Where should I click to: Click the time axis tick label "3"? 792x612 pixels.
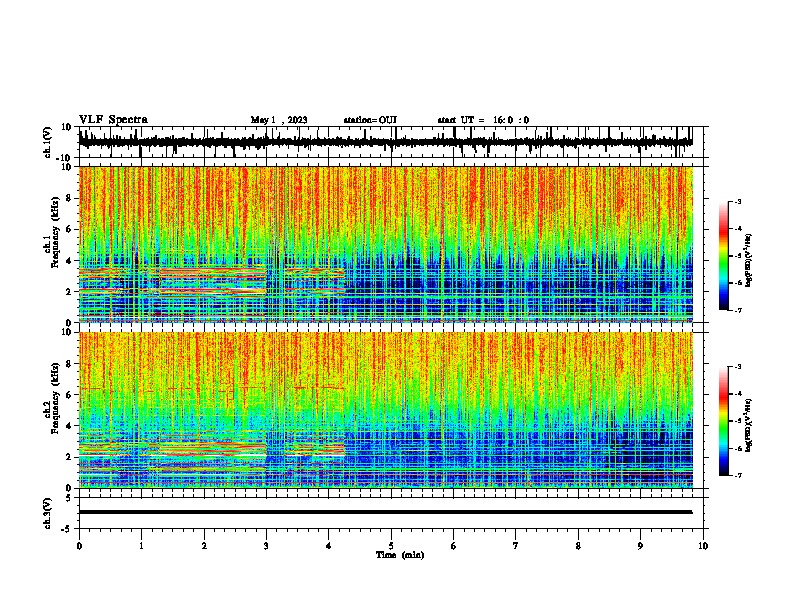pyautogui.click(x=266, y=546)
